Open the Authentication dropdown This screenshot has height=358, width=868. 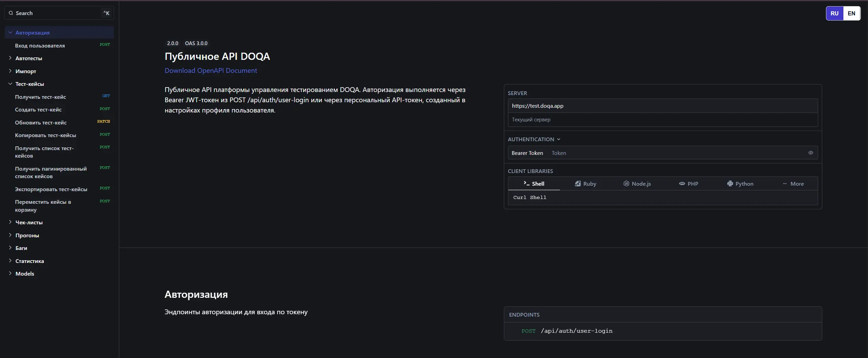pyautogui.click(x=534, y=139)
